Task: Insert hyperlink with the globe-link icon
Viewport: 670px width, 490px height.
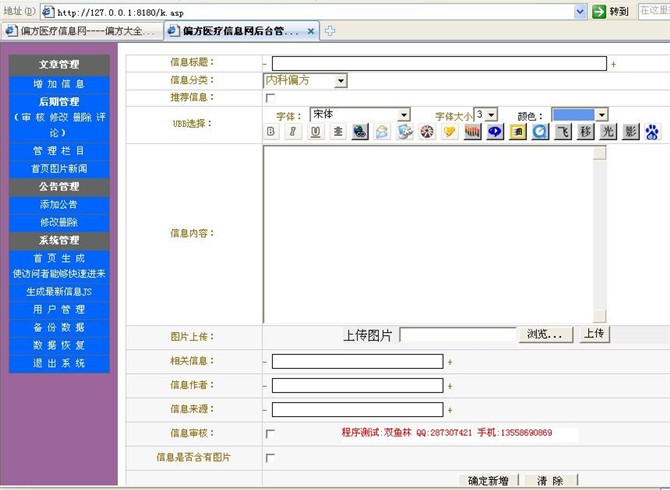Action: 360,132
